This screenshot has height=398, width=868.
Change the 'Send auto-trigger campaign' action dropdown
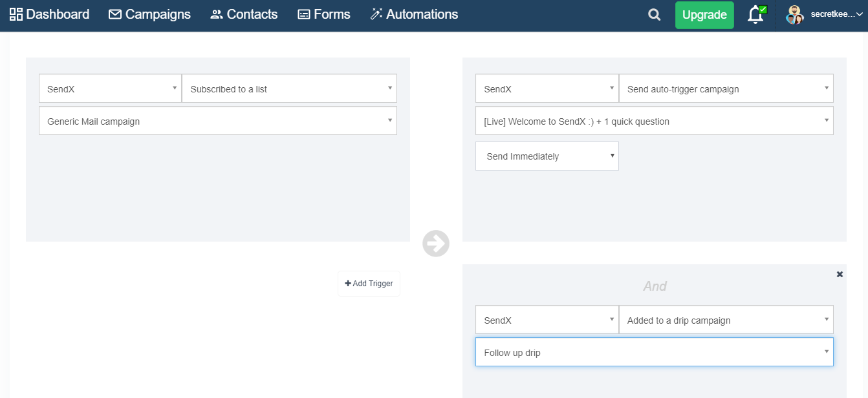726,89
